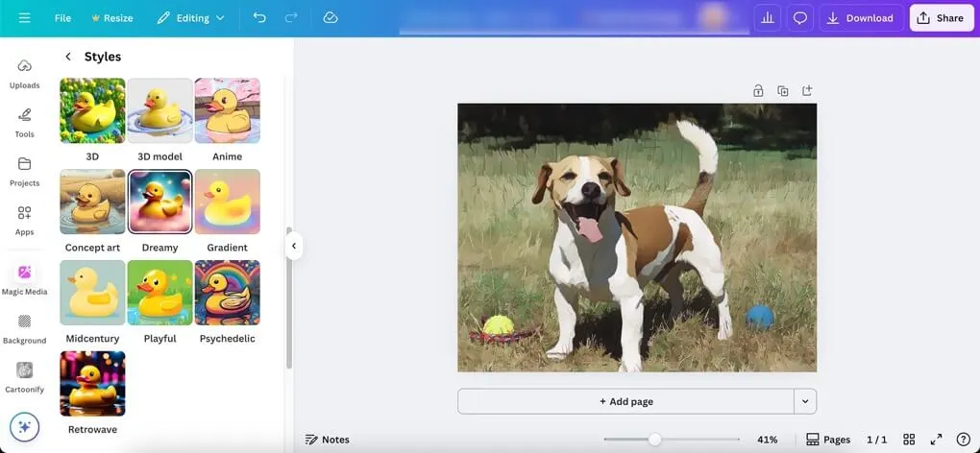Pick the Gradient style thumbnail

pyautogui.click(x=228, y=202)
